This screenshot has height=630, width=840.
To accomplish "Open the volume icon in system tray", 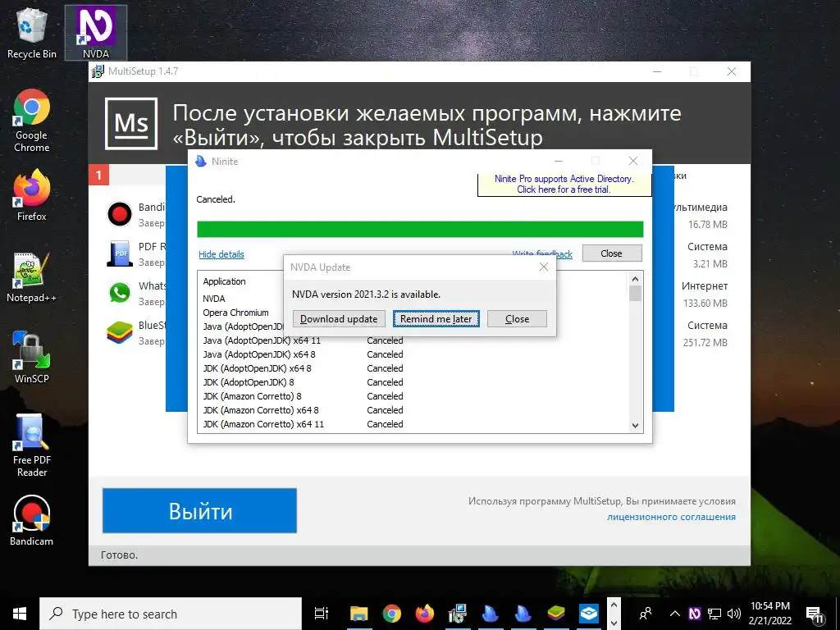I will (734, 614).
